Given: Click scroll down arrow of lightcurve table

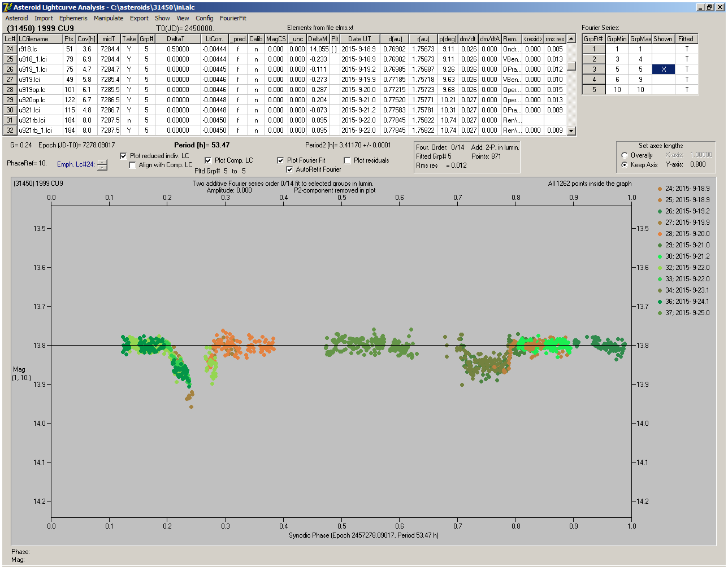Looking at the screenshot, I should pos(571,130).
